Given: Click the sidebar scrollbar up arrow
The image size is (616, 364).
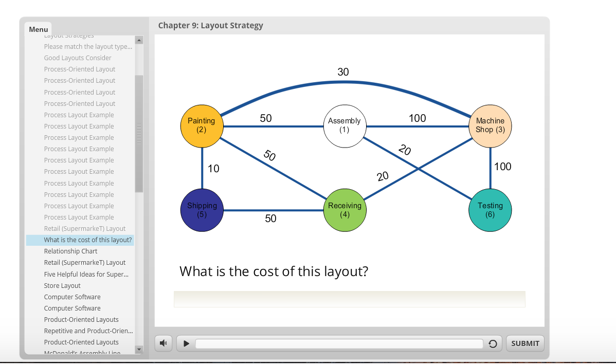Looking at the screenshot, I should (139, 39).
